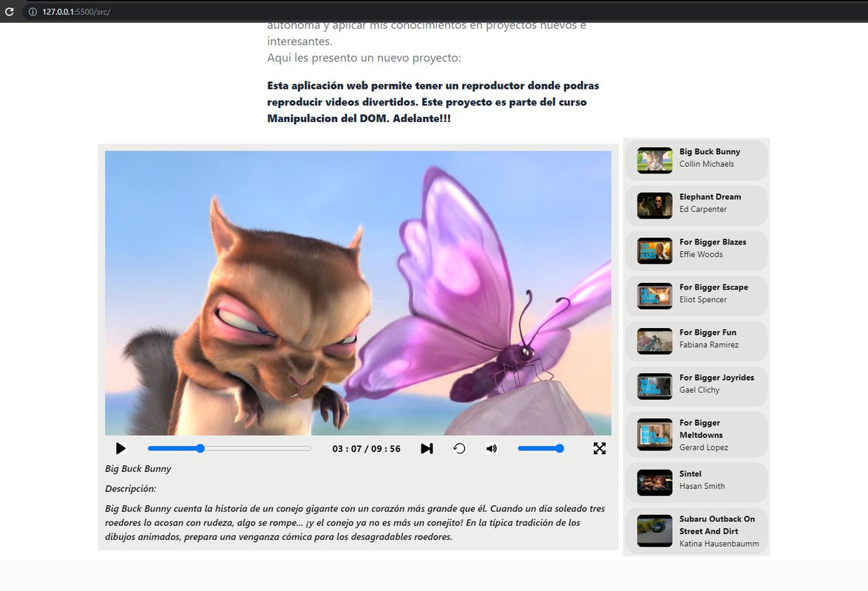The image size is (868, 591).
Task: Reload the page in the browser
Action: coord(10,12)
